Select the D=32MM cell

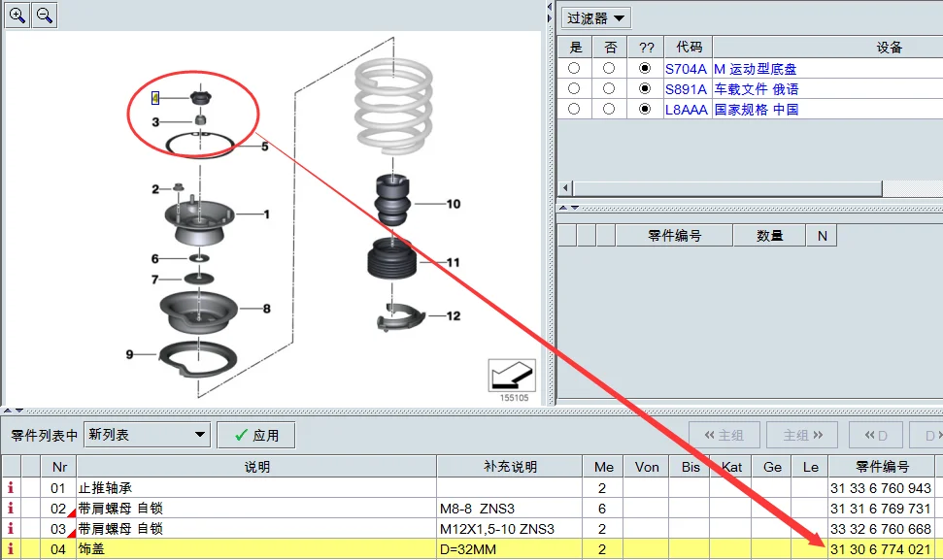point(510,549)
